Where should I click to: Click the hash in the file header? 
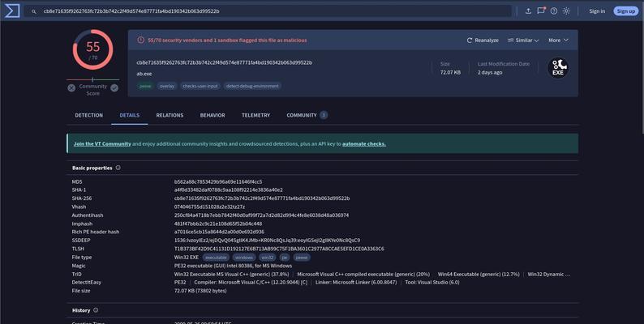tap(224, 62)
